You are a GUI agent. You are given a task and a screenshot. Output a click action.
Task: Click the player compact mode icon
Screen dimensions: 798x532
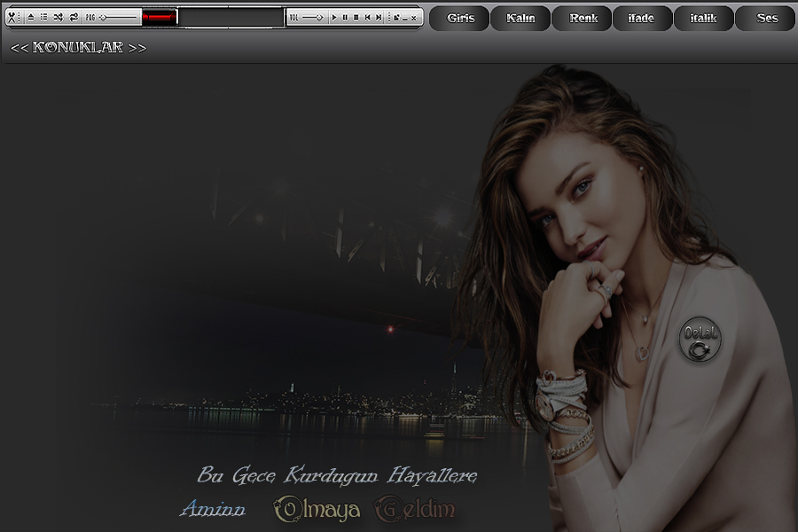pyautogui.click(x=395, y=17)
